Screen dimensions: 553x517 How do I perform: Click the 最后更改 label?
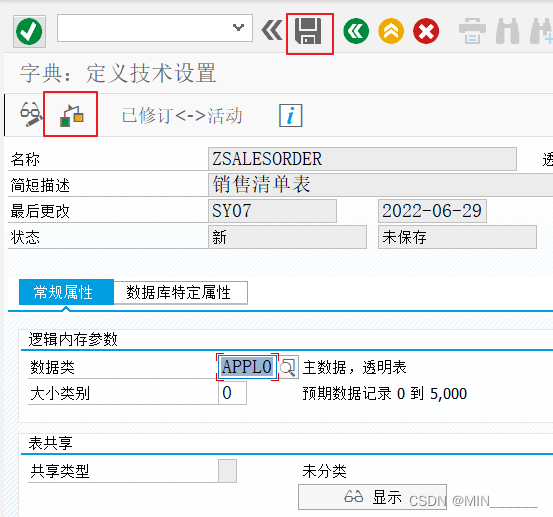tap(40, 211)
